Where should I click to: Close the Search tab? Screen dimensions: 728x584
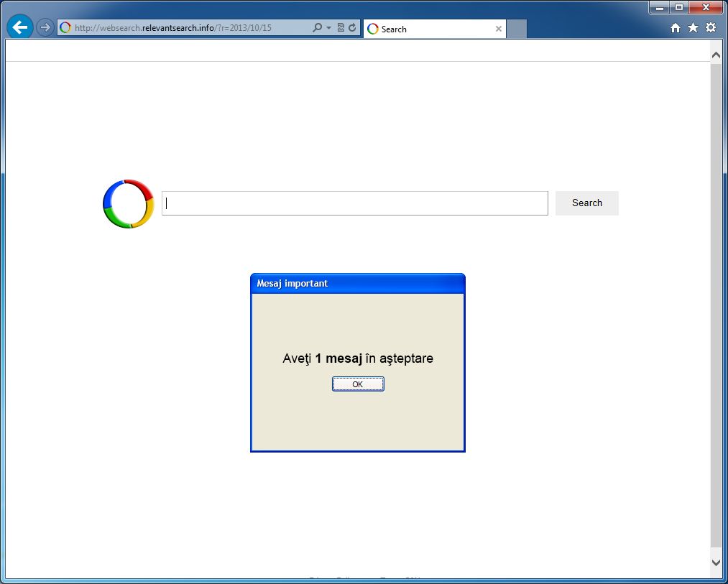coord(499,29)
